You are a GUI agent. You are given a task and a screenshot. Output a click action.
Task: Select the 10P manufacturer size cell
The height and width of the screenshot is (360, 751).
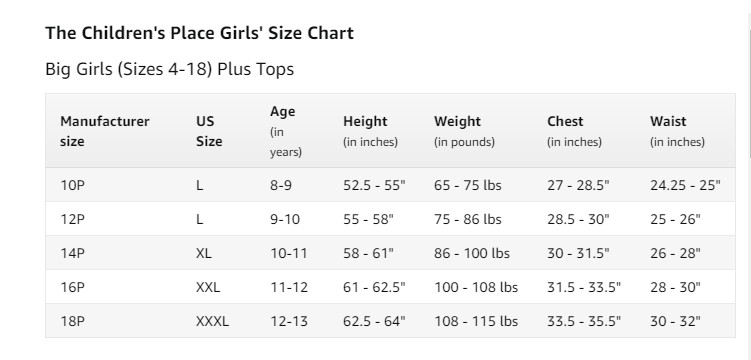72,185
